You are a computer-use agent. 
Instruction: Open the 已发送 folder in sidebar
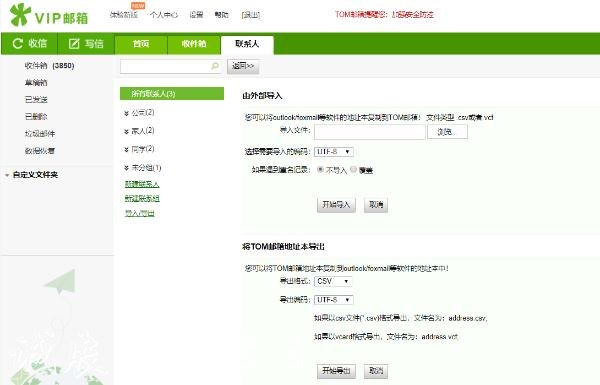coord(36,100)
